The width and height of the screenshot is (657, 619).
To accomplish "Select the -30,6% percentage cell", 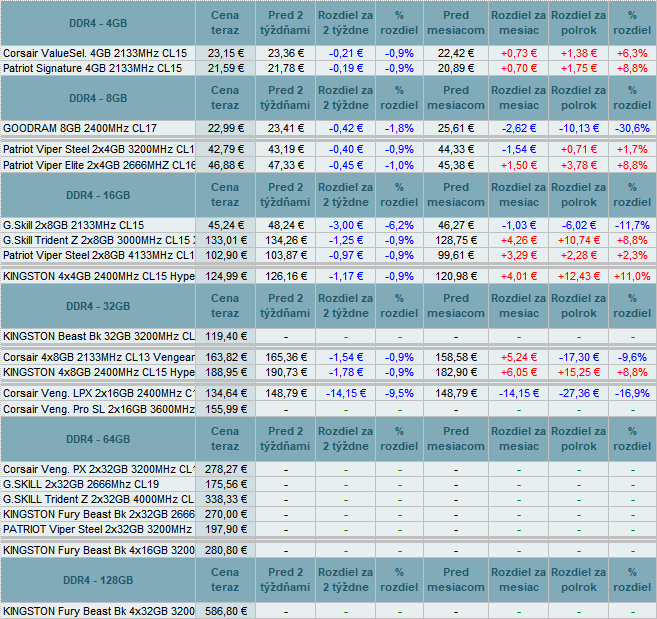I will pyautogui.click(x=632, y=128).
